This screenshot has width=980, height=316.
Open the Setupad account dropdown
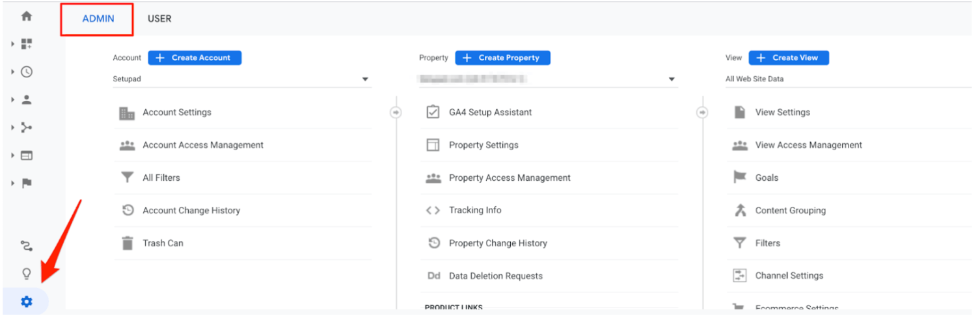coord(241,79)
